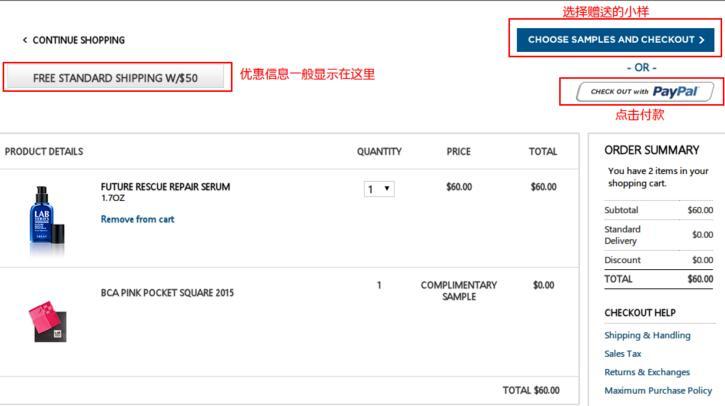
Task: Open Maximum Purchase Policy link
Action: (658, 390)
